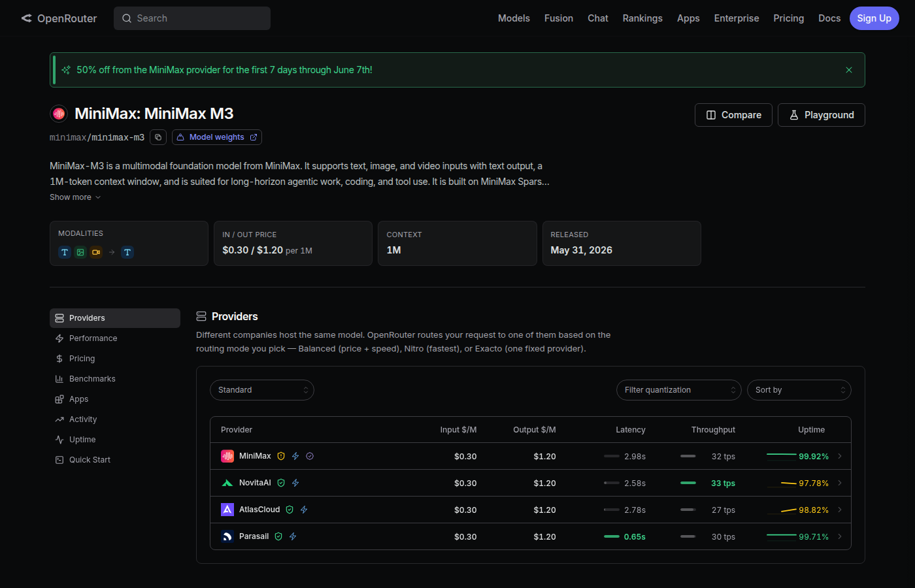Image resolution: width=915 pixels, height=588 pixels.
Task: Click the MiniMax provider logo in the table
Action: [x=227, y=456]
